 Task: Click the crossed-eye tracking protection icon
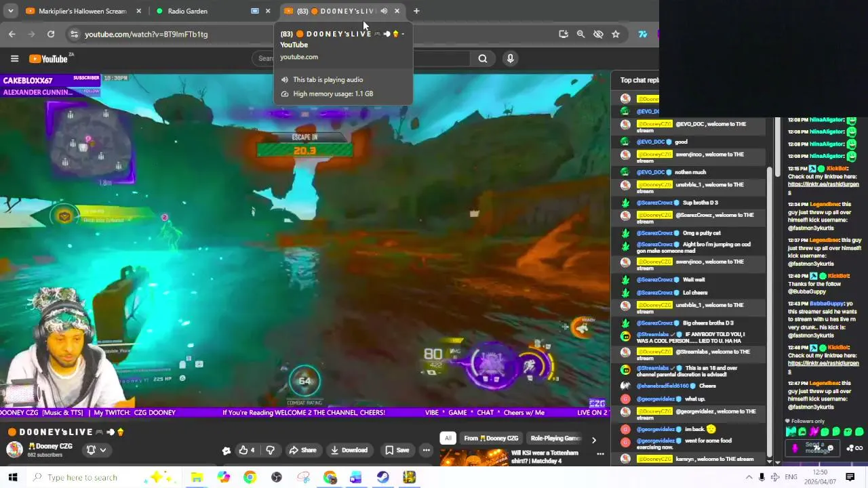[x=598, y=34]
